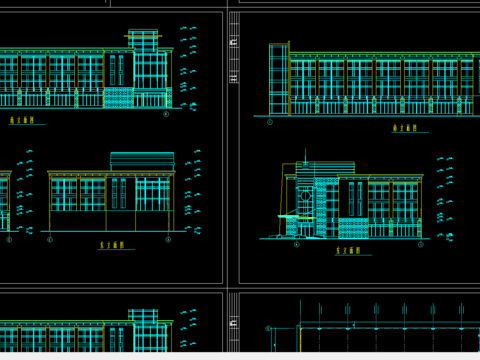Click the yellow title beneath the lower-right elevation

[x=348, y=250]
